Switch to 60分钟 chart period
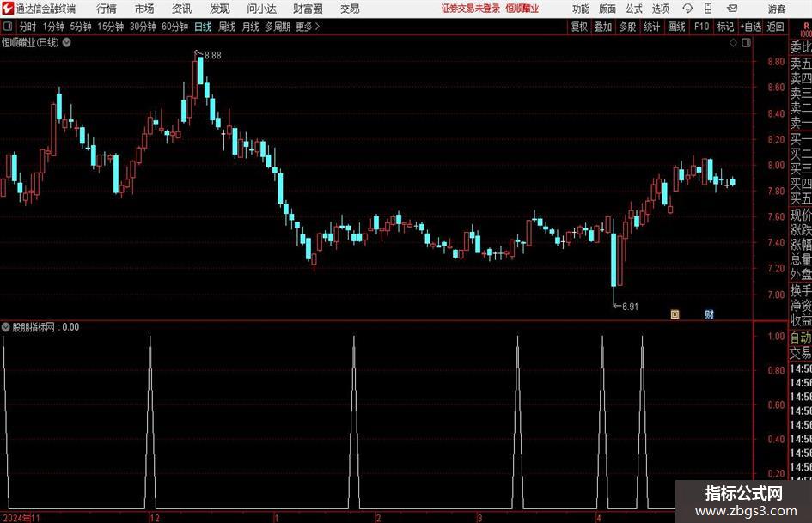Image resolution: width=812 pixels, height=523 pixels. [x=175, y=27]
